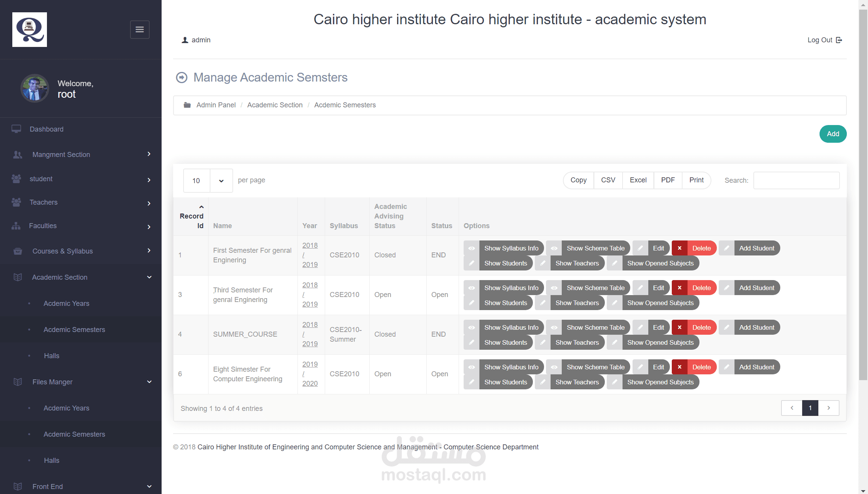This screenshot has width=868, height=494.
Task: Select Acdemic Years under Academic Section
Action: 66,303
